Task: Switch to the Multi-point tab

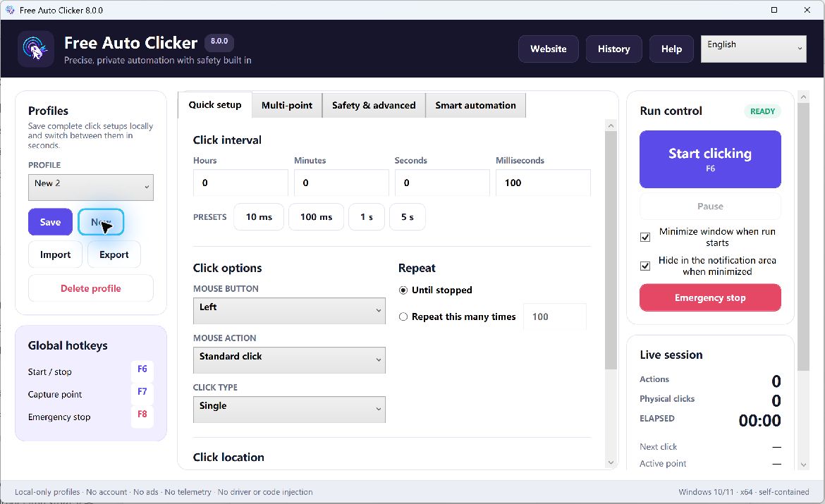Action: pos(287,105)
